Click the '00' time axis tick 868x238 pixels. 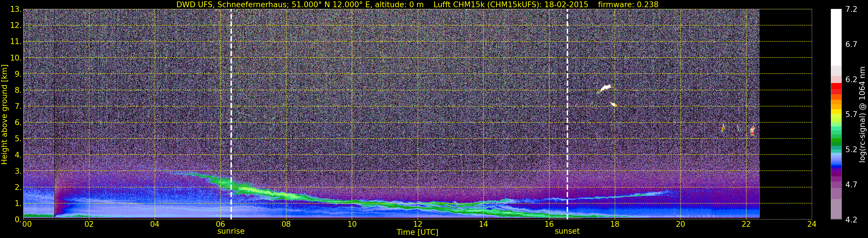pyautogui.click(x=27, y=224)
